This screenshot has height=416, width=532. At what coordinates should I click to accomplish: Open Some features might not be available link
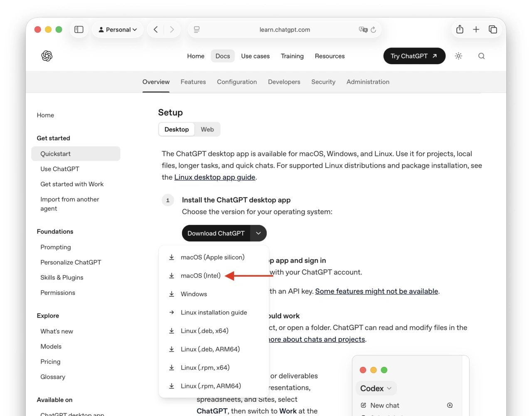[x=377, y=291]
